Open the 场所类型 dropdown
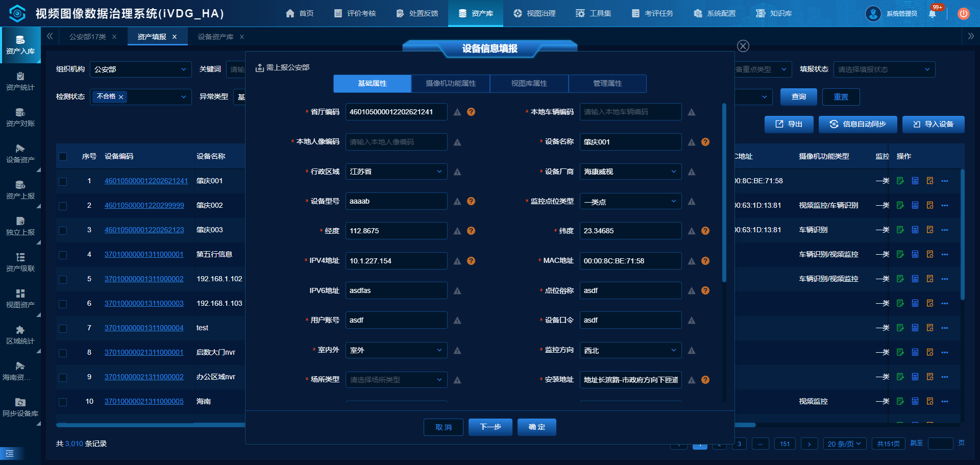 (397, 380)
